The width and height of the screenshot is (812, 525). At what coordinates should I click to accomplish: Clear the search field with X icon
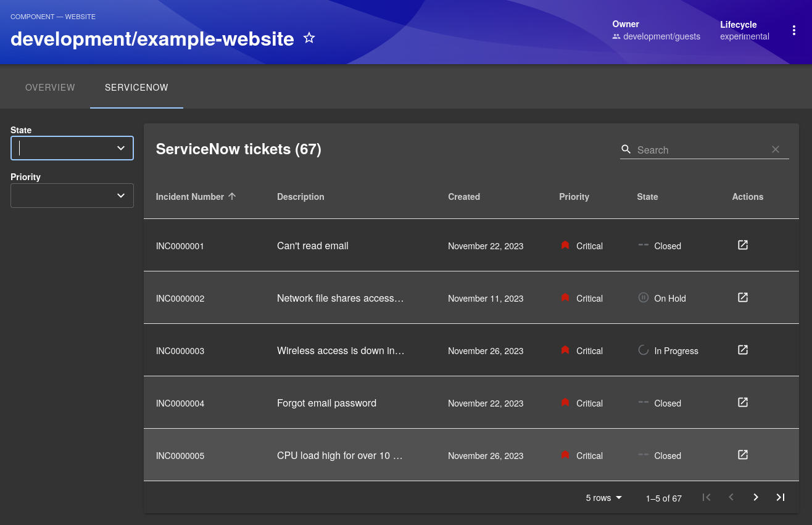776,149
